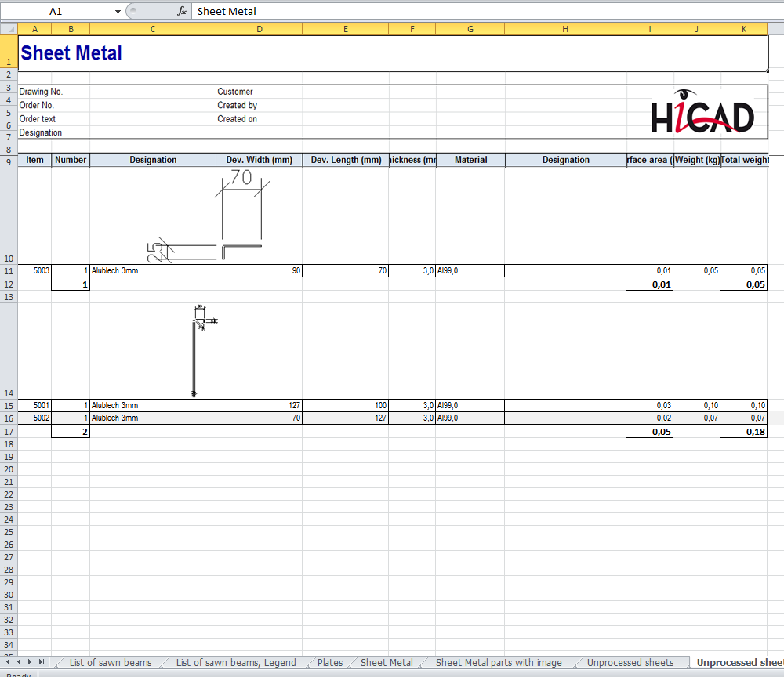Select column D header
Screen dimensions: 784x677
(x=259, y=29)
